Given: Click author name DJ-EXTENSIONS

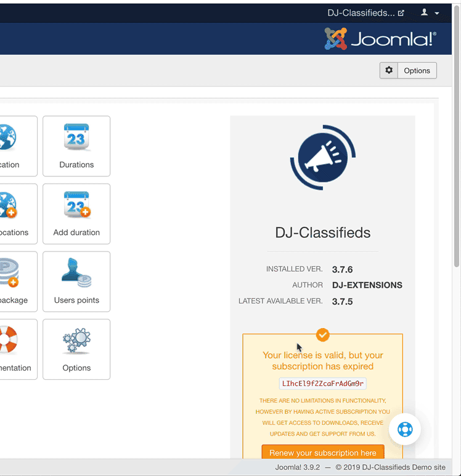Looking at the screenshot, I should 367,285.
